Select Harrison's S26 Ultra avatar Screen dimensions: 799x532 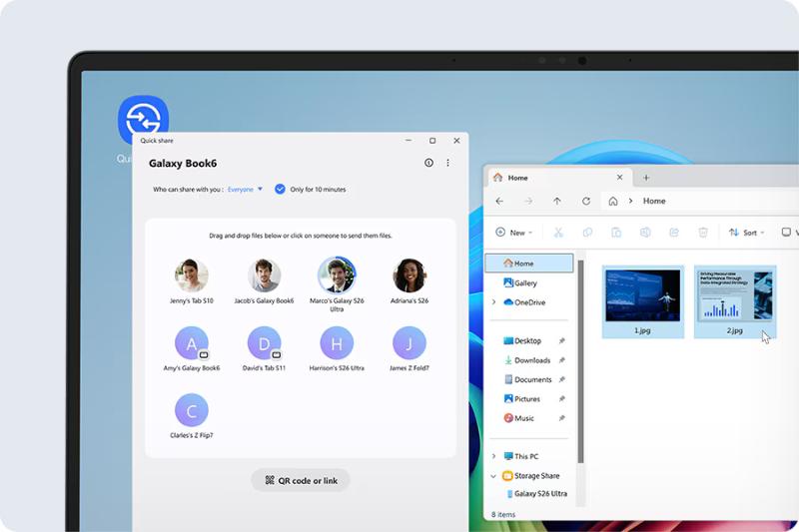tap(337, 343)
